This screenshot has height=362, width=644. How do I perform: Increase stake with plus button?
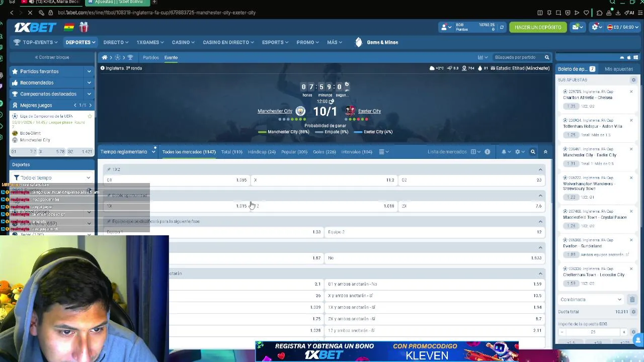[x=624, y=332]
